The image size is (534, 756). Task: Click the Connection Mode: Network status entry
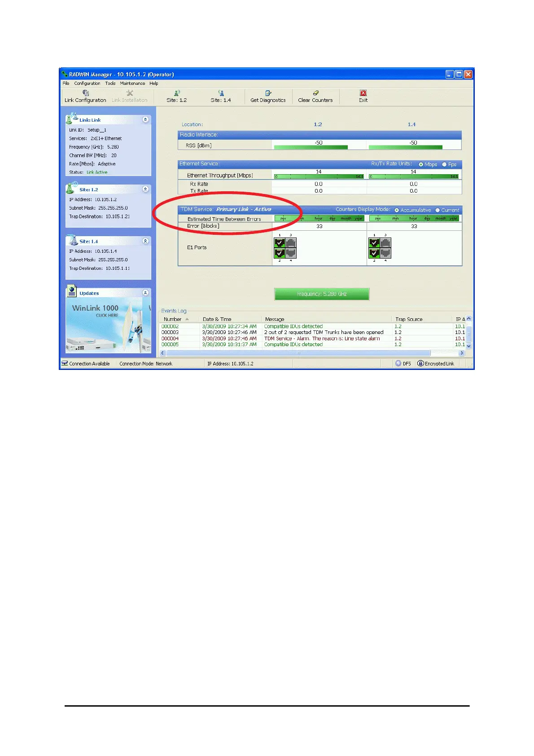tap(146, 364)
